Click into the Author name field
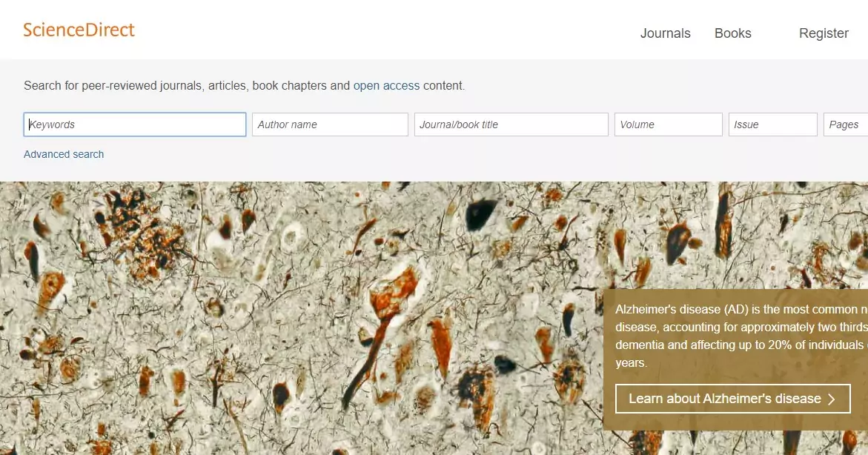The width and height of the screenshot is (868, 455). (x=330, y=124)
